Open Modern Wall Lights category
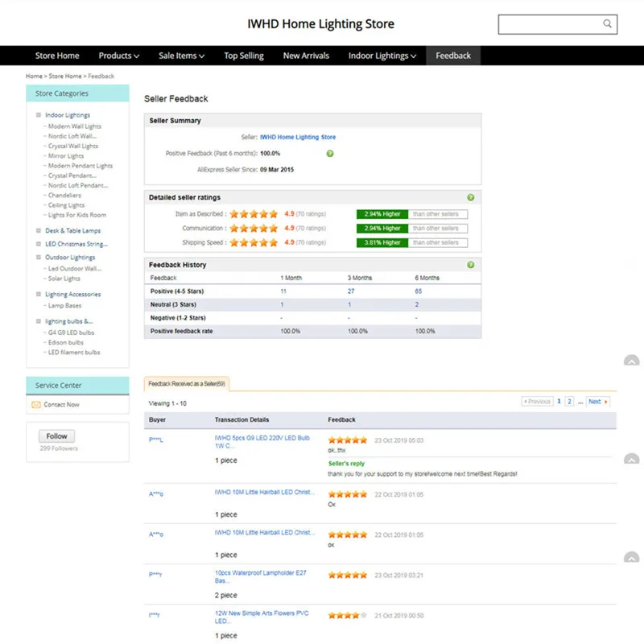Viewport: 644px width, 644px height. point(75,126)
